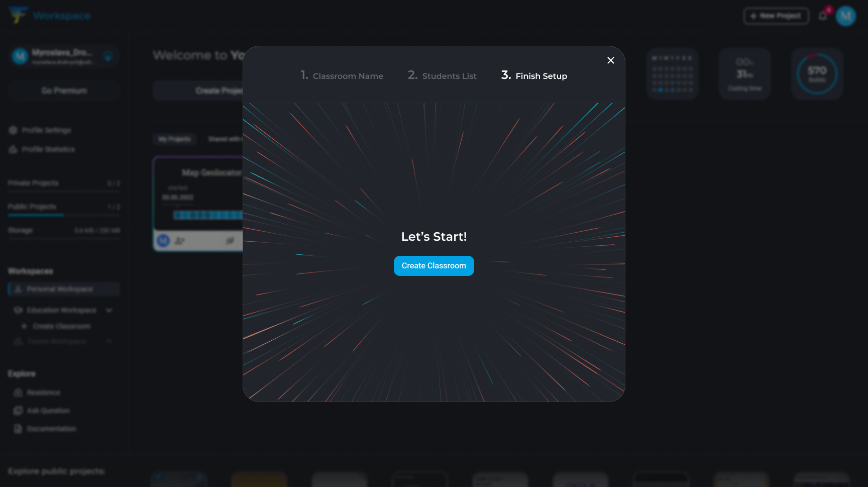This screenshot has height=487, width=868.
Task: Open the notification bell
Action: pos(823,16)
